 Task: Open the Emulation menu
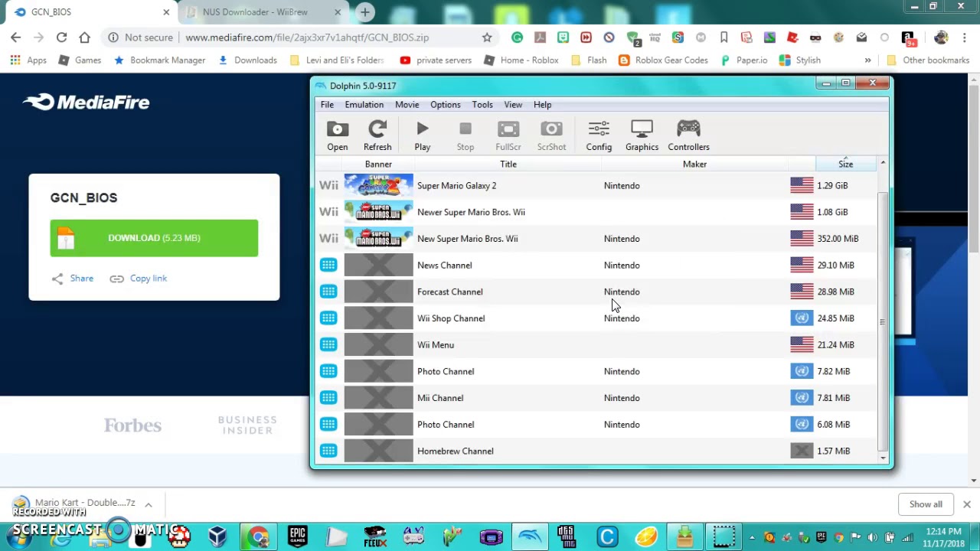coord(364,104)
